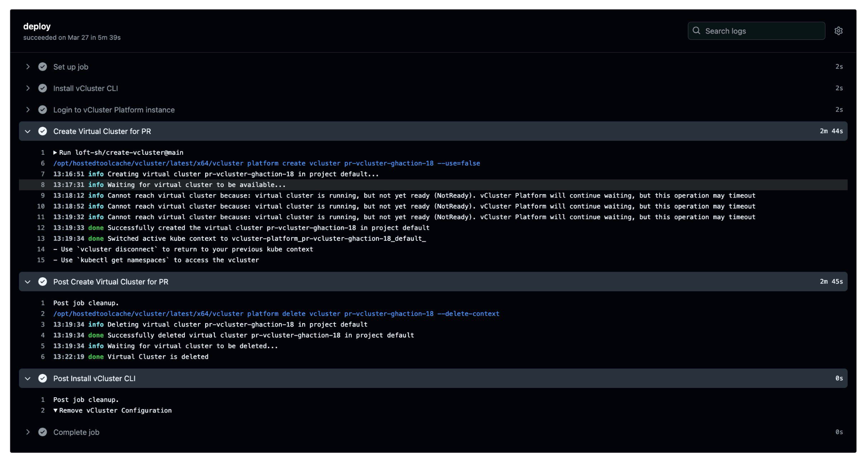The image size is (868, 460).
Task: Click the Complete job 0s duration
Action: [839, 432]
